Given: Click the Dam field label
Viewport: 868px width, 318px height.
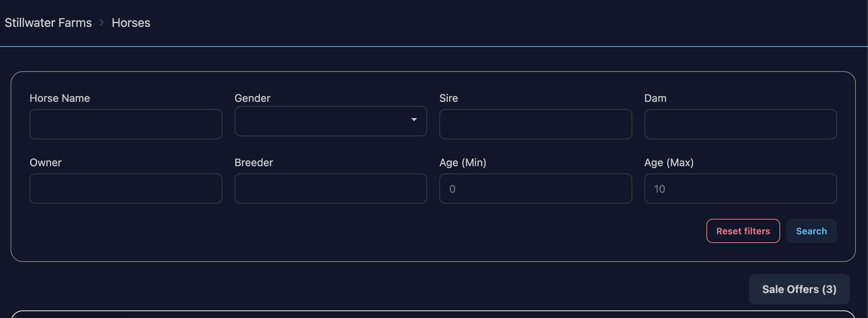Looking at the screenshot, I should [x=655, y=98].
